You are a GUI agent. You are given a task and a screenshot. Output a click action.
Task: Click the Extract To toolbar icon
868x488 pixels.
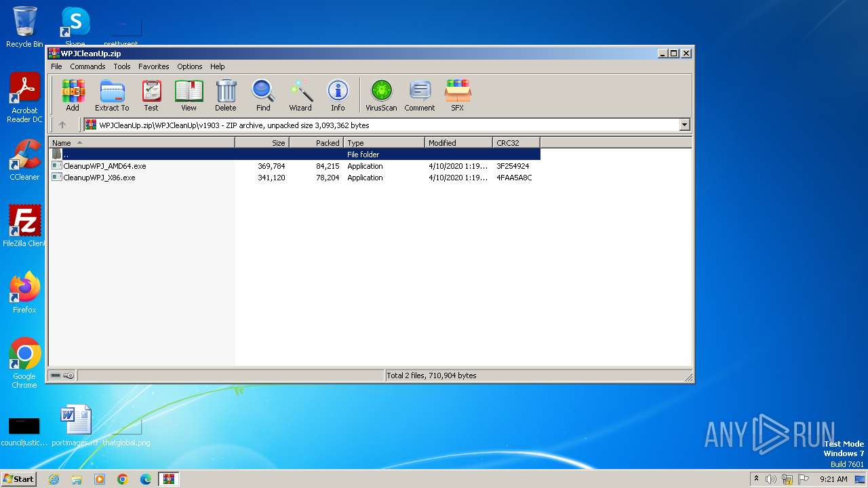tap(112, 95)
